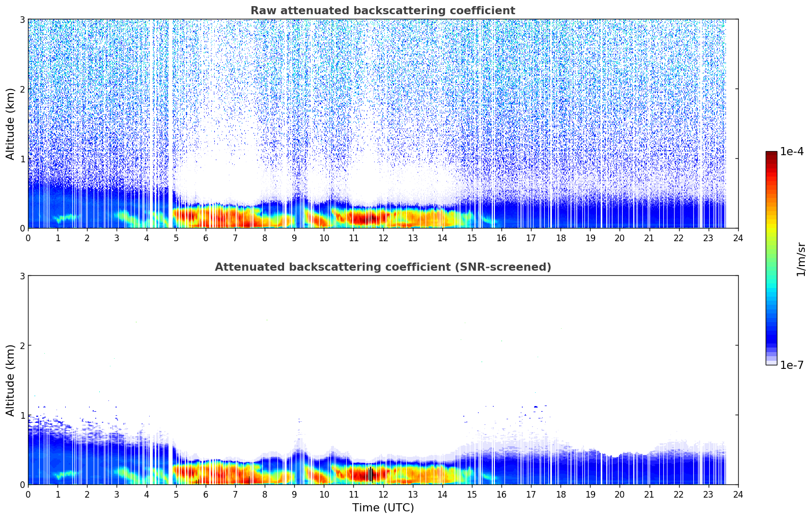Click the '24' hour tick under the top plot
Image resolution: width=812 pixels, height=519 pixels.
pos(738,238)
